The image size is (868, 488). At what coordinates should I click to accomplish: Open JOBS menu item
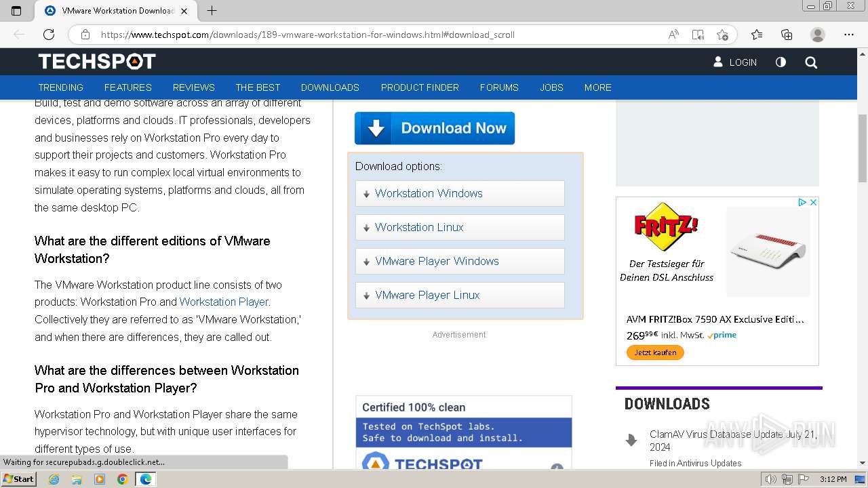551,87
